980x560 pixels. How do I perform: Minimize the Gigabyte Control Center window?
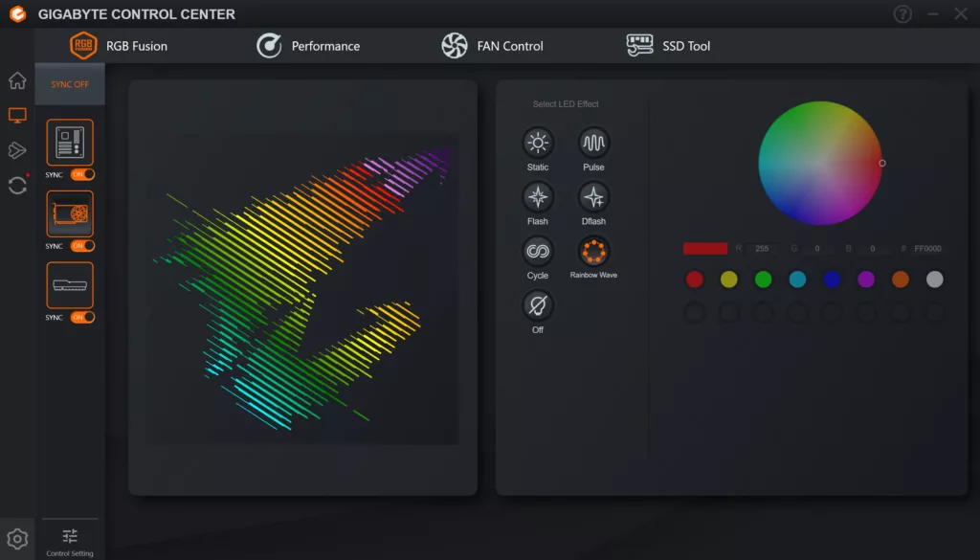pyautogui.click(x=932, y=13)
